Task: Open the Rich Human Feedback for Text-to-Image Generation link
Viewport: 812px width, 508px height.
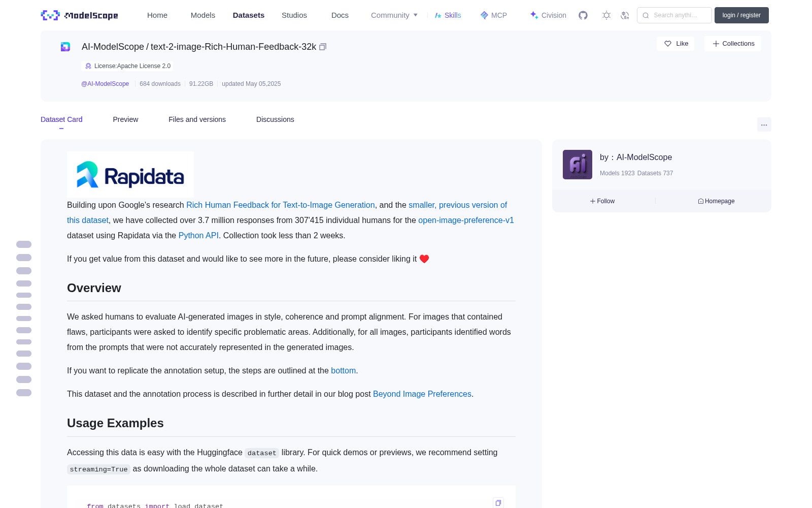Action: (281, 205)
